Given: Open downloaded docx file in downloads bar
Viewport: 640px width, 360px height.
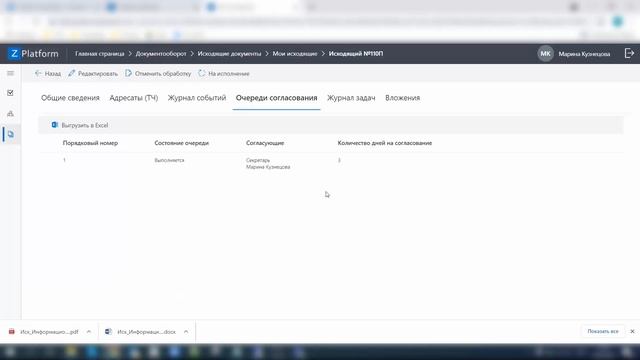Looking at the screenshot, I should 147,332.
